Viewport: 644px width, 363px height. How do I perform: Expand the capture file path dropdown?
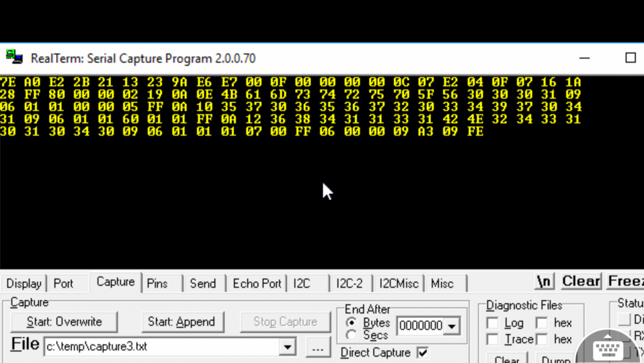(287, 347)
